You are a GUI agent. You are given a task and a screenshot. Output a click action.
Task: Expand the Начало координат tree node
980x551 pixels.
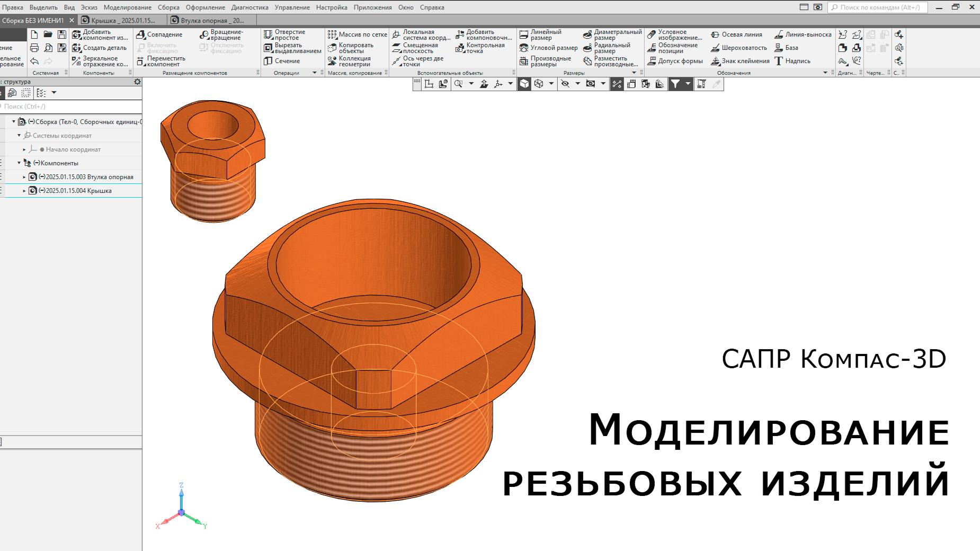click(x=25, y=149)
